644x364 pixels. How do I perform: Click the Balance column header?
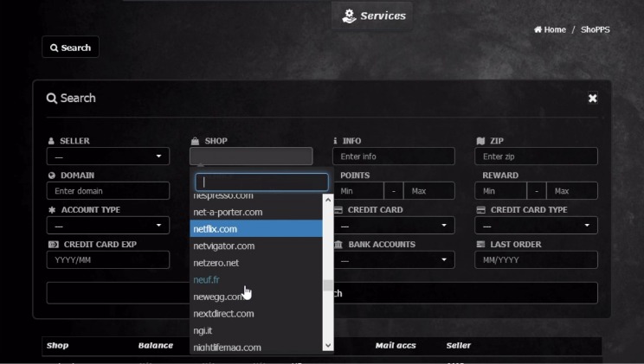pos(156,346)
